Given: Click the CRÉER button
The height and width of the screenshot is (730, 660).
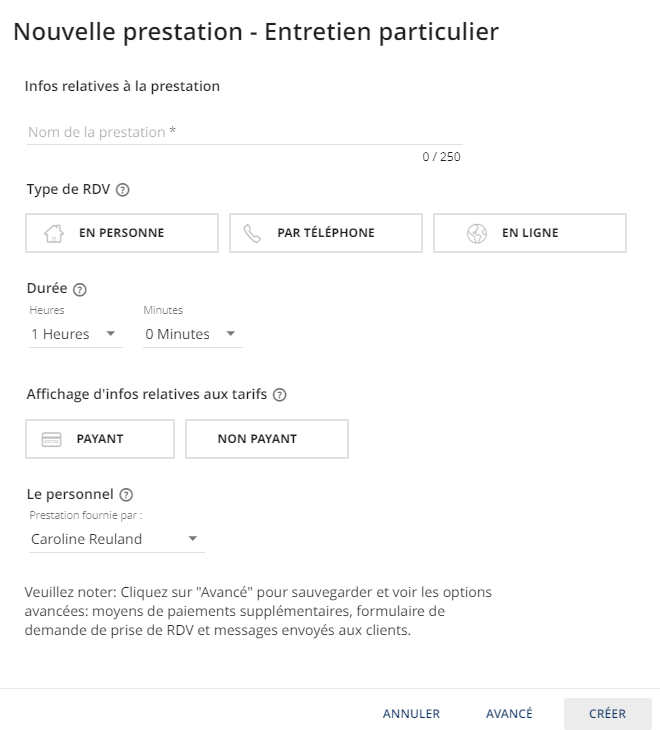Looking at the screenshot, I should 607,714.
